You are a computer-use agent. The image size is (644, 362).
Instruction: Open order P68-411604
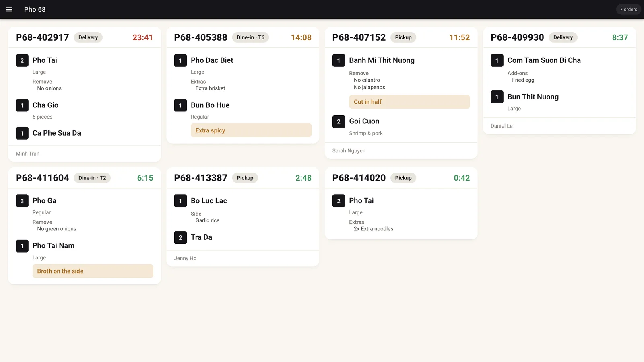(42, 178)
